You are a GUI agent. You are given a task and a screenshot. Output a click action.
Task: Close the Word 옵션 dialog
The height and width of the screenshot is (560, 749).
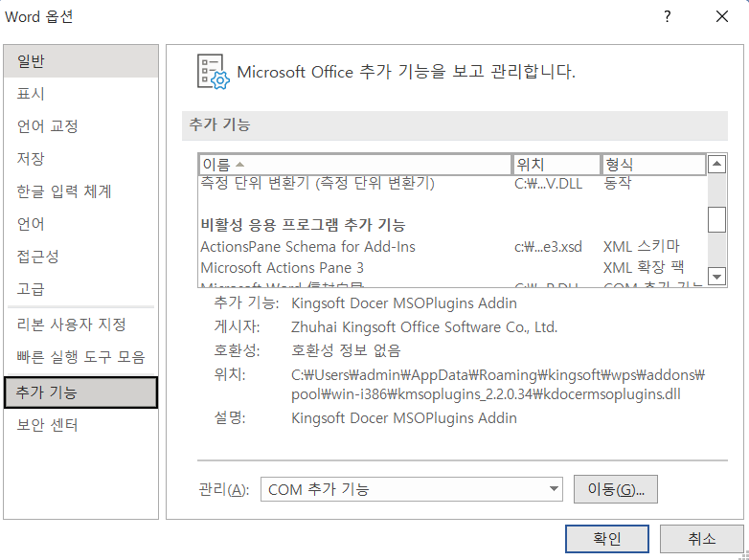click(722, 16)
